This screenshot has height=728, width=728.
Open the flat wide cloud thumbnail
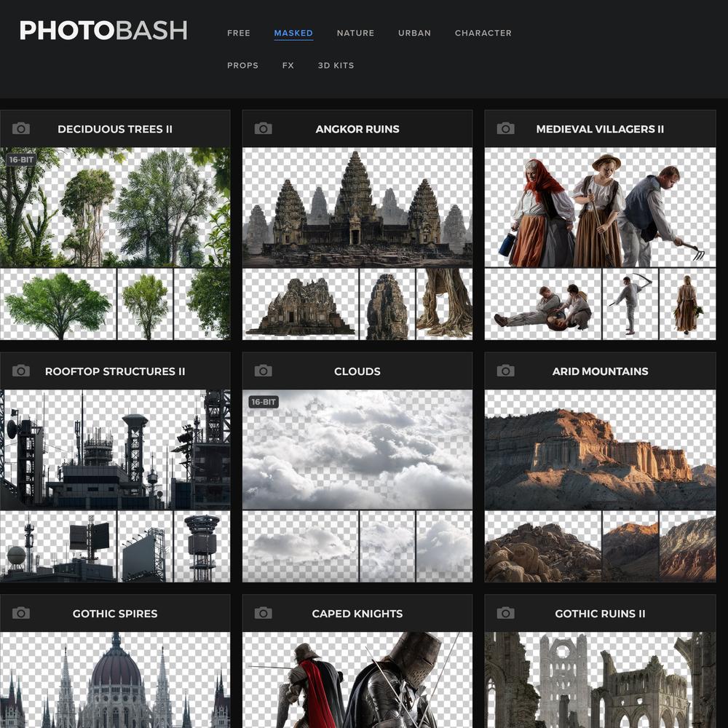pyautogui.click(x=301, y=547)
